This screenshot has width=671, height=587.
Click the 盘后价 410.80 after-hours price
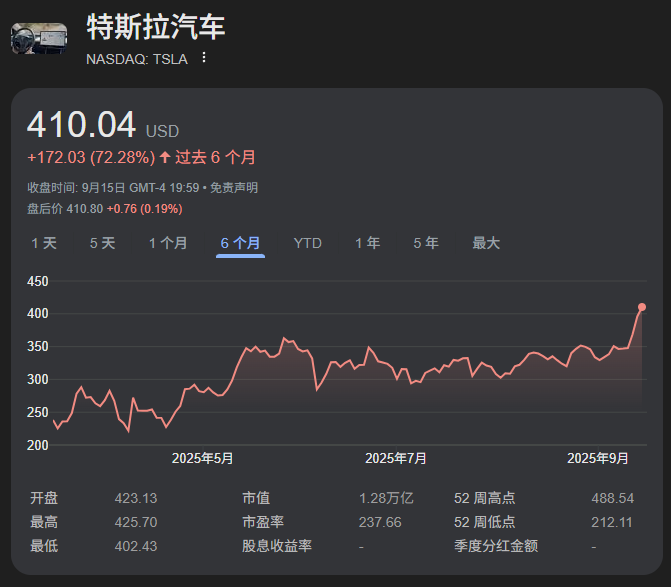click(x=65, y=209)
